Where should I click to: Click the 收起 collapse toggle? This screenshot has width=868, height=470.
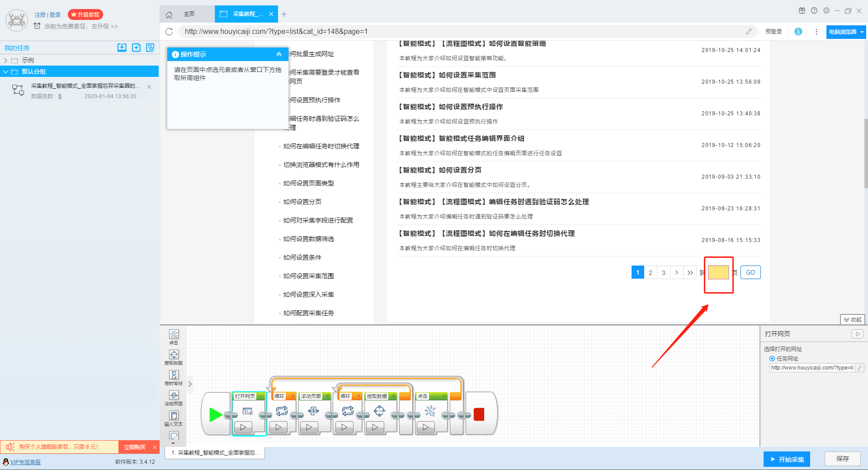pos(853,319)
